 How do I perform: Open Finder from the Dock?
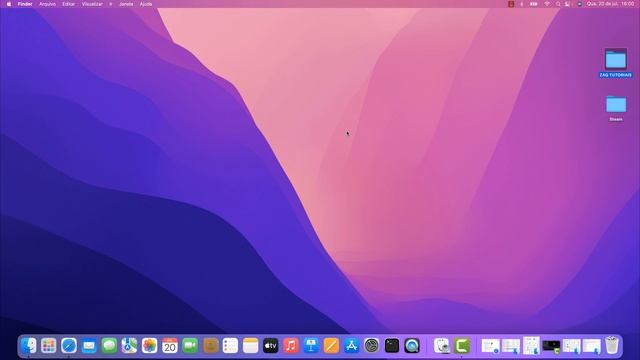29,346
